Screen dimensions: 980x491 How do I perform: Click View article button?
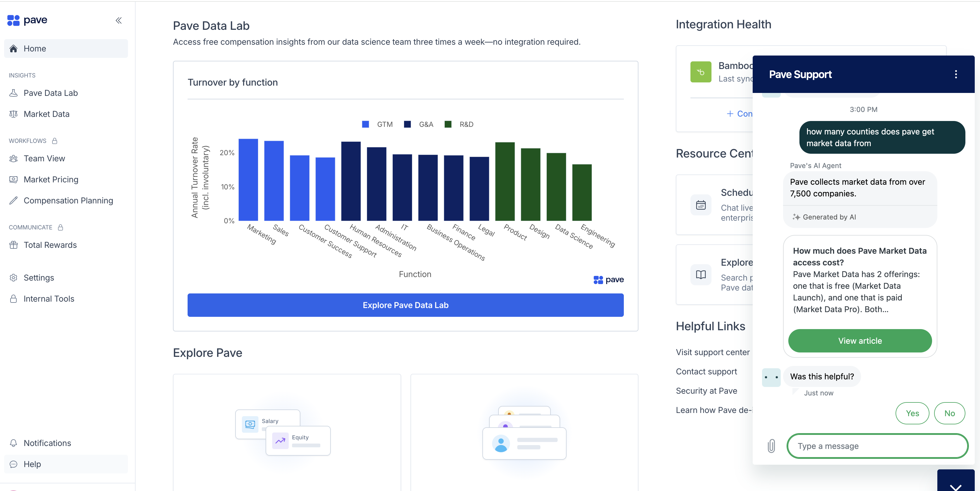click(860, 341)
